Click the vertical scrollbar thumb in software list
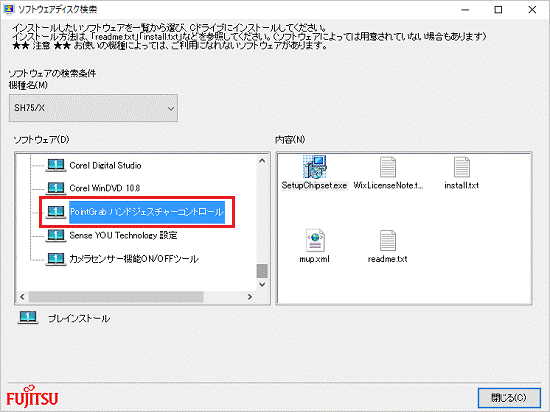The width and height of the screenshot is (550, 412). [262, 271]
